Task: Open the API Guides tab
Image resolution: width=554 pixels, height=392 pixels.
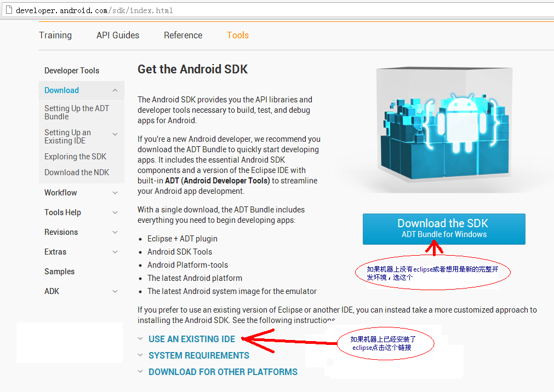Action: pyautogui.click(x=118, y=36)
